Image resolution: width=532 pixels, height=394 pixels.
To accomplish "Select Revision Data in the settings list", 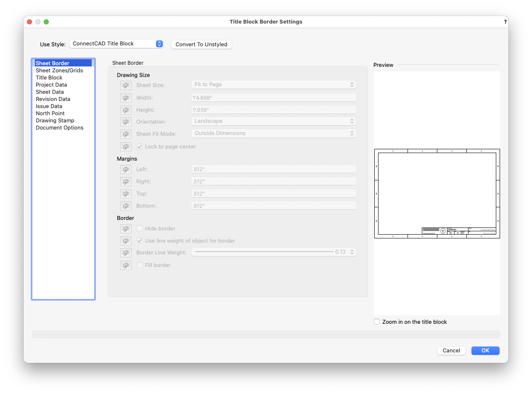I will [53, 99].
